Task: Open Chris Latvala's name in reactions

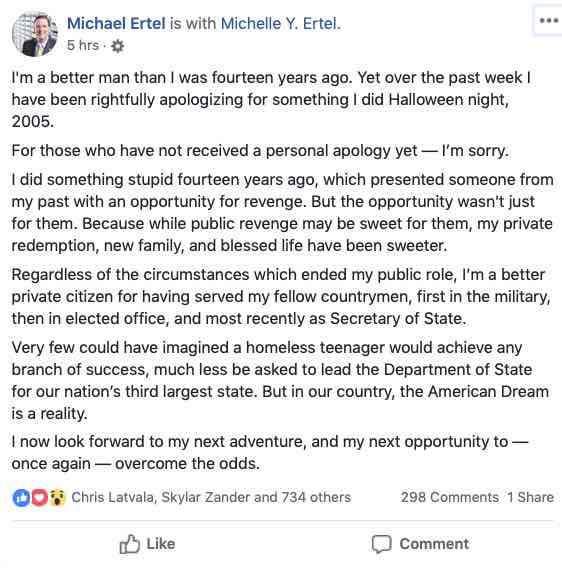Action: (113, 497)
